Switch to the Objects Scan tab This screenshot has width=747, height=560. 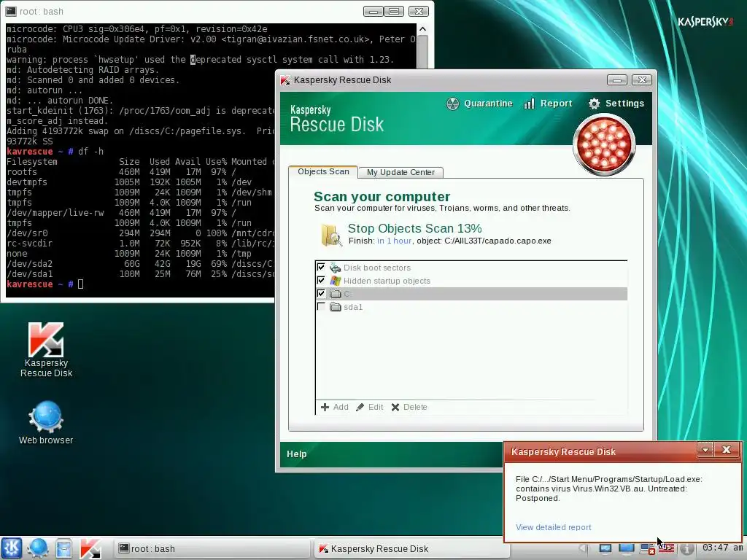point(323,171)
